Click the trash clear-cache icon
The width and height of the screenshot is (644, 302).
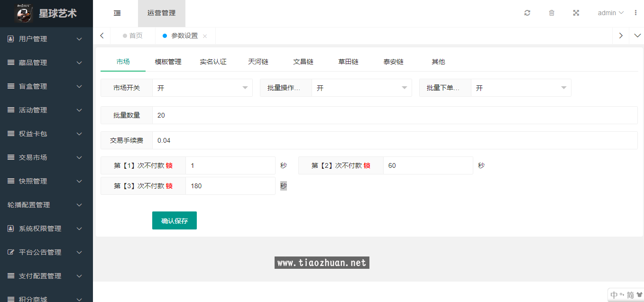[552, 13]
